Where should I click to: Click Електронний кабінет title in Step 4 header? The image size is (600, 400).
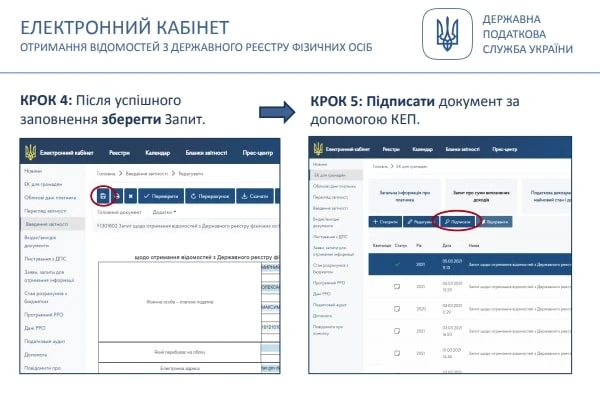[x=67, y=153]
